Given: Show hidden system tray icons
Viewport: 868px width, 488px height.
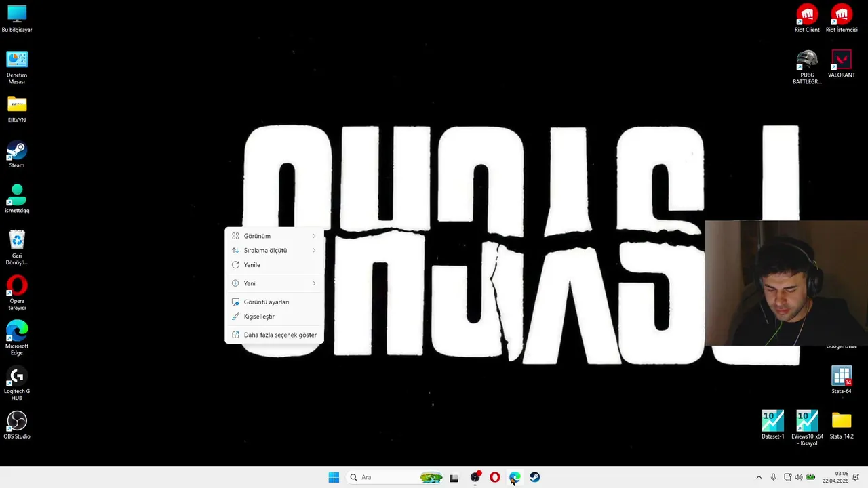Looking at the screenshot, I should click(x=759, y=477).
